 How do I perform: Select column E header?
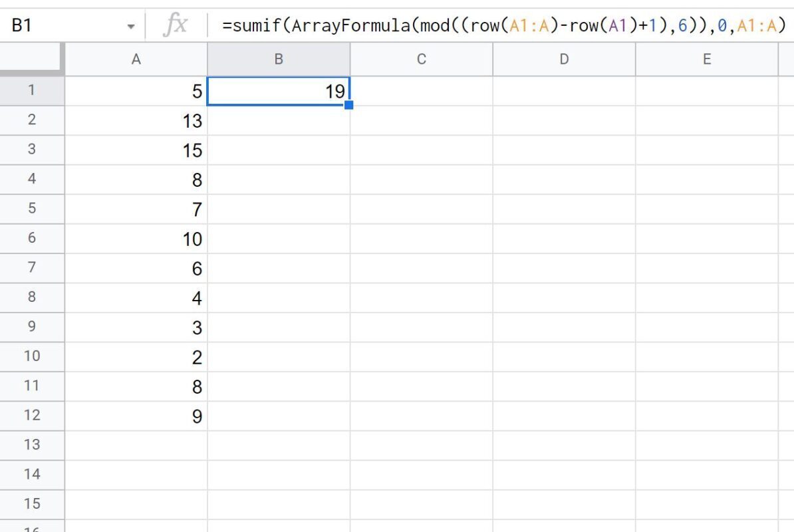click(707, 59)
